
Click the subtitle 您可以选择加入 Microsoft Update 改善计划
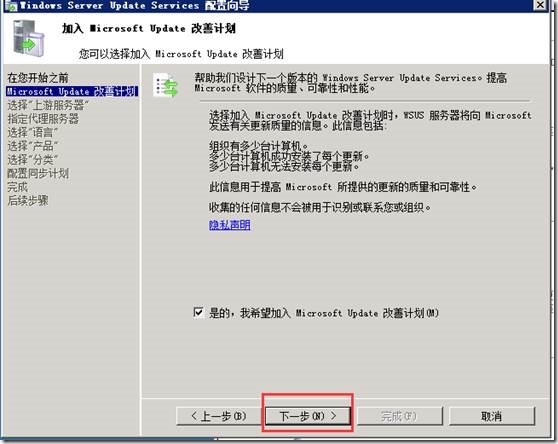pyautogui.click(x=181, y=54)
